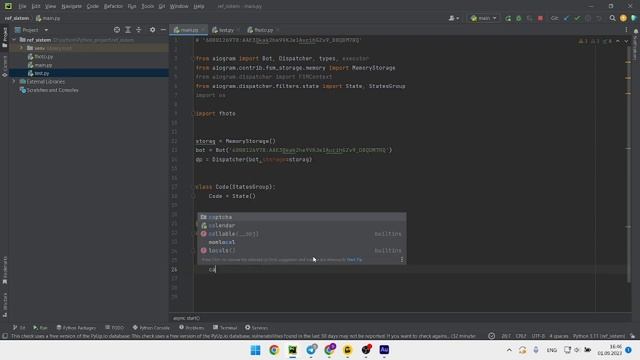
Task: Go to next highlighted error arrow
Action: pyautogui.click(x=626, y=41)
